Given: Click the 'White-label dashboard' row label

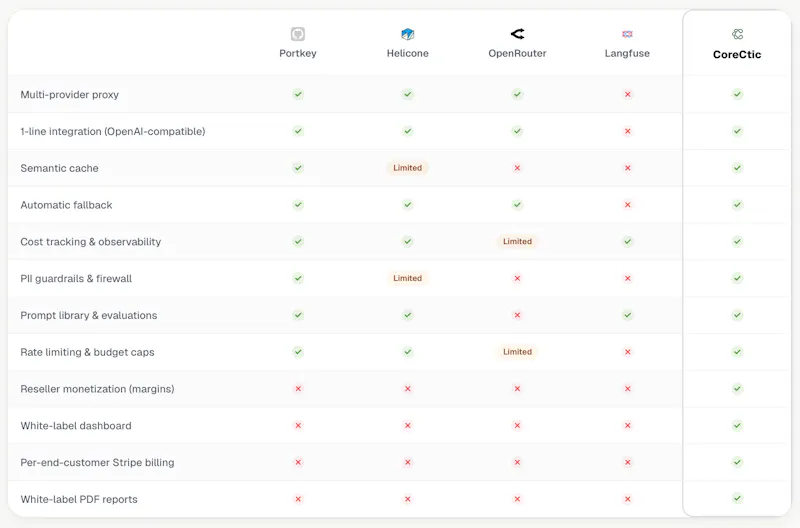Looking at the screenshot, I should tap(76, 425).
